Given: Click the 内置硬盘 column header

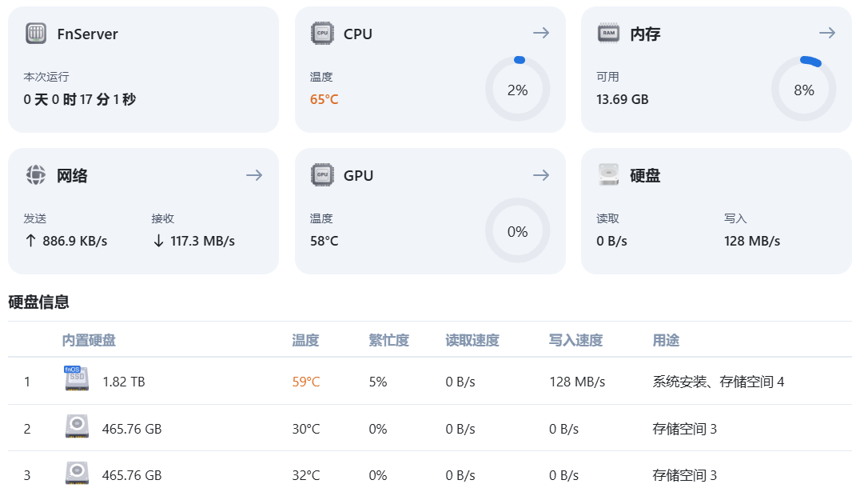Looking at the screenshot, I should (89, 341).
